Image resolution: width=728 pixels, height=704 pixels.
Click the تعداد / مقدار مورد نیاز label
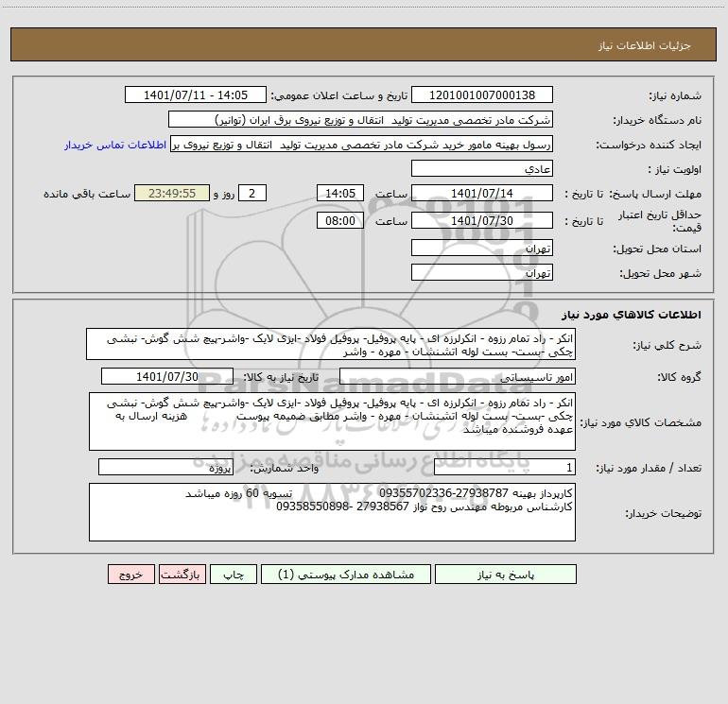(649, 468)
